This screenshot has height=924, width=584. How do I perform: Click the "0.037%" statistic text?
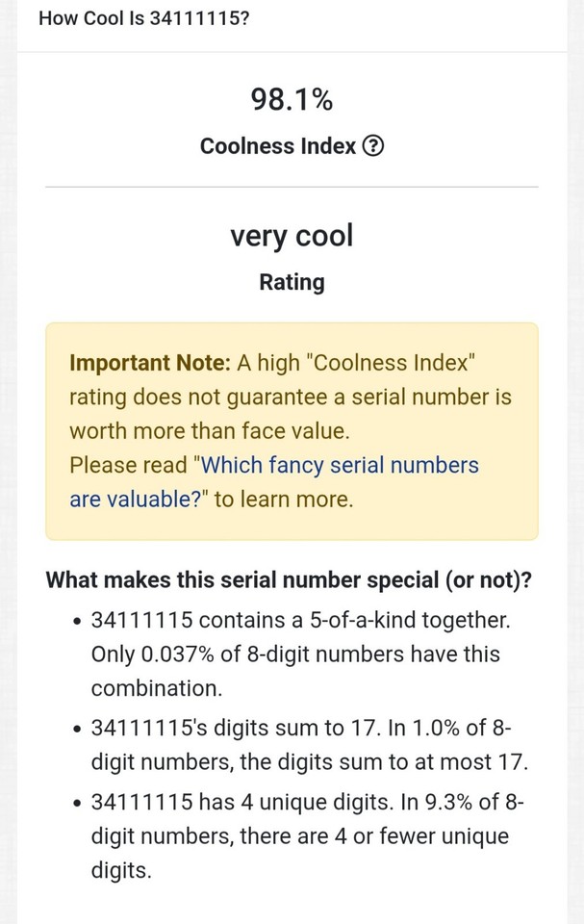178,654
